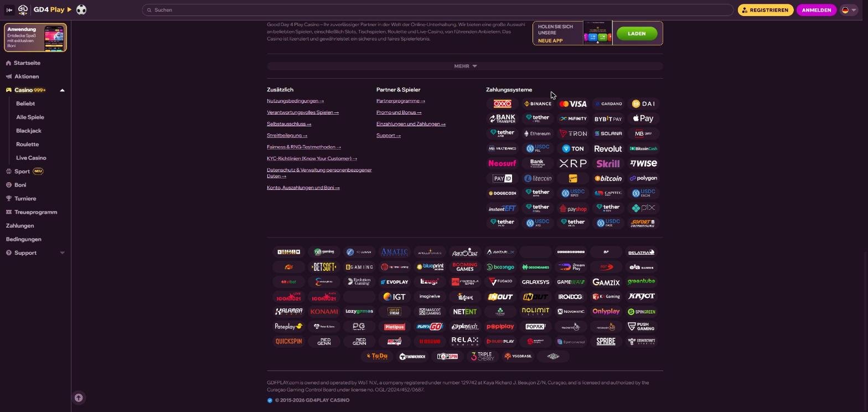The image size is (868, 412).
Task: Select the Push Gaming provider logo
Action: (x=641, y=327)
